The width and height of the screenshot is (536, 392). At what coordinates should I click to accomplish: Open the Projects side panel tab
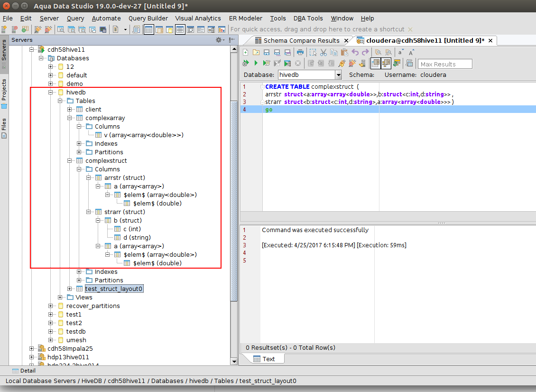4,93
